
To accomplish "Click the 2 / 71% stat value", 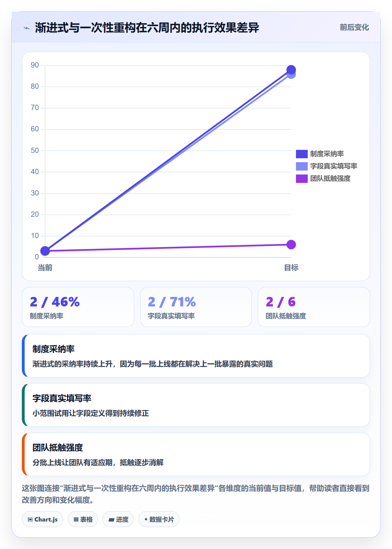I will (172, 302).
